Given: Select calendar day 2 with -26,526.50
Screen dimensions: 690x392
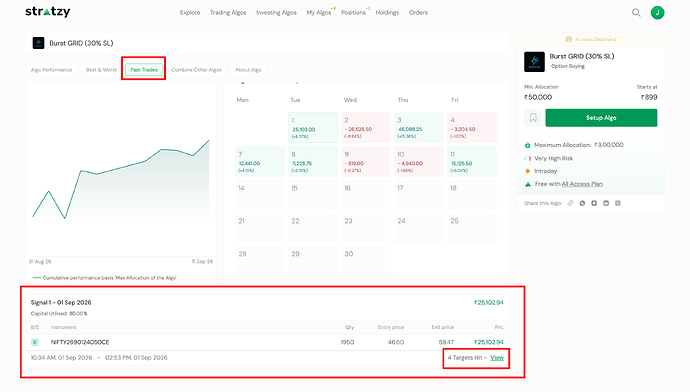Looking at the screenshot, I should pyautogui.click(x=366, y=128).
